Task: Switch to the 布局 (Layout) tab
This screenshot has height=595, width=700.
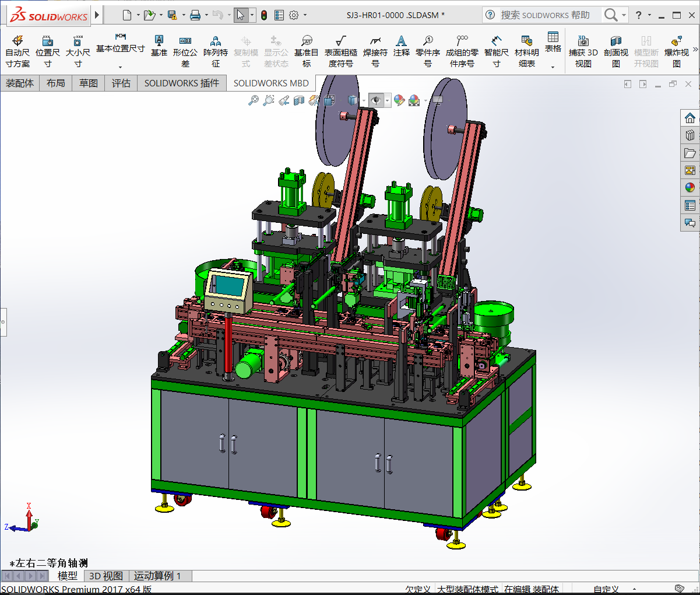Action: (x=56, y=83)
